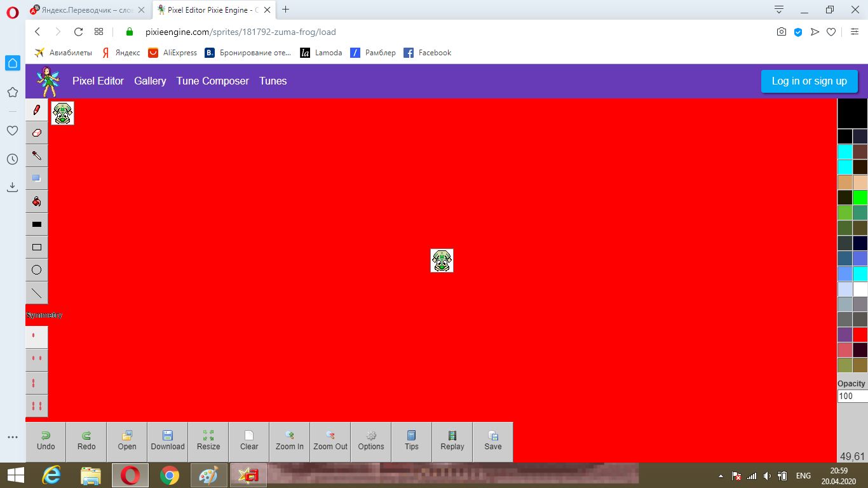Switch to the Яндекс.Переводчик browser tab

88,10
